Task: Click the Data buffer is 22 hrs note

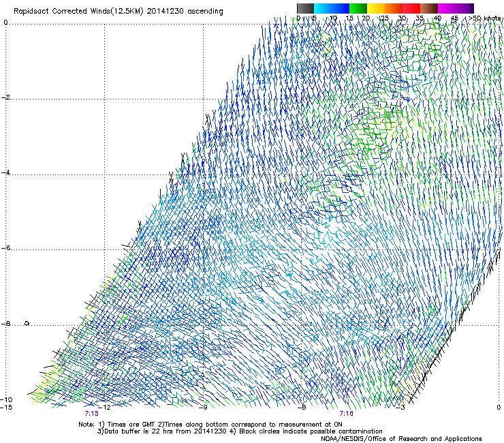Action: (162, 431)
